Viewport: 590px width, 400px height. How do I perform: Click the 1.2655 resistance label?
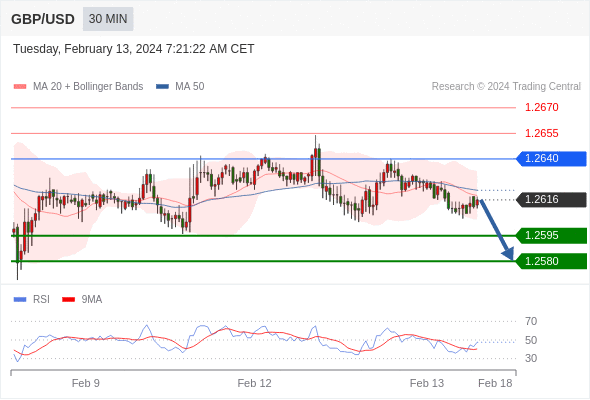(542, 133)
